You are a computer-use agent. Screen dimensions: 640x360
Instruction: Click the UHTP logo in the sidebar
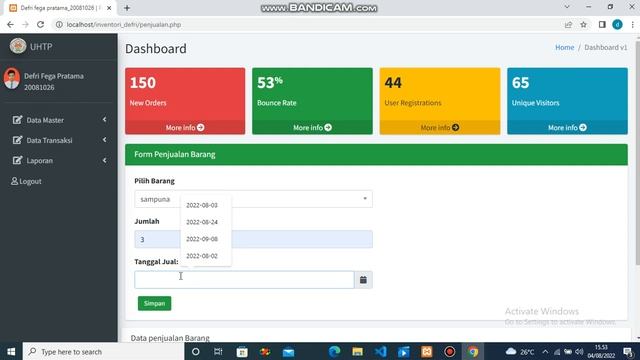18,46
